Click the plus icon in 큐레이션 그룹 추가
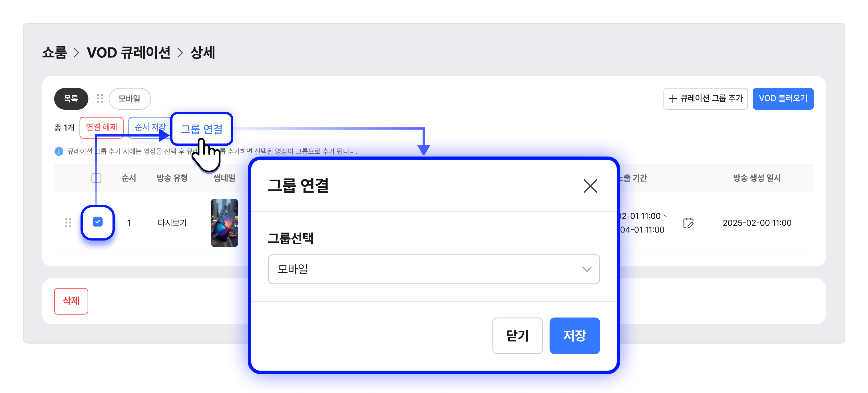The image size is (868, 393). pos(672,99)
